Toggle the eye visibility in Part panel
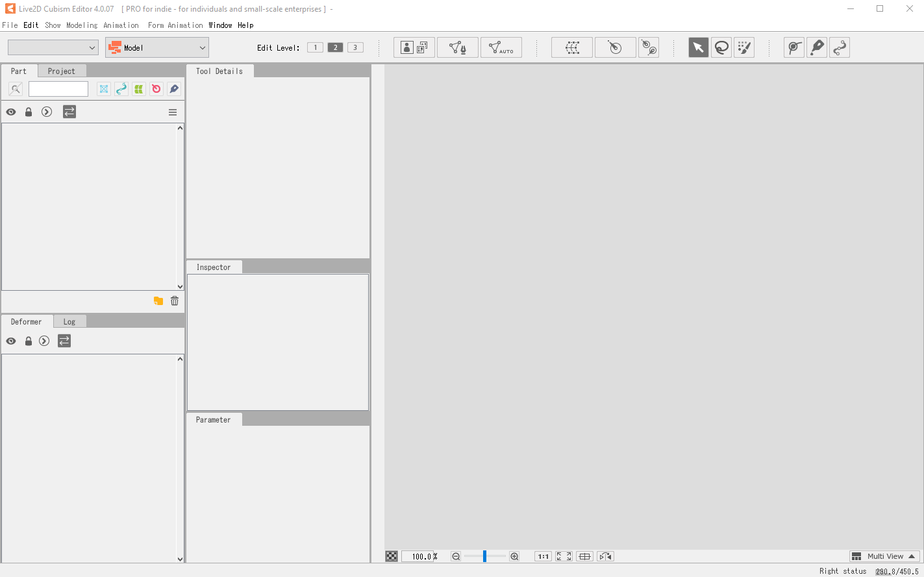924x577 pixels. click(11, 112)
